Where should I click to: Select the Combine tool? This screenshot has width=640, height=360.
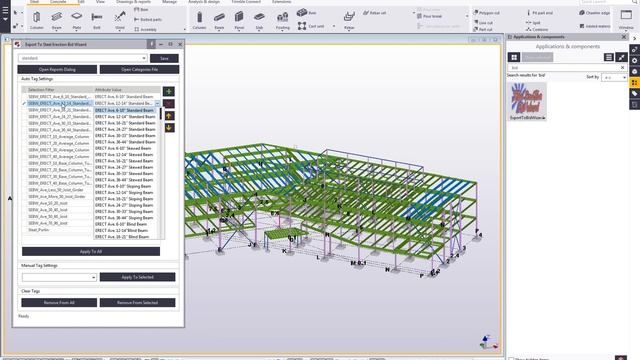point(537,29)
